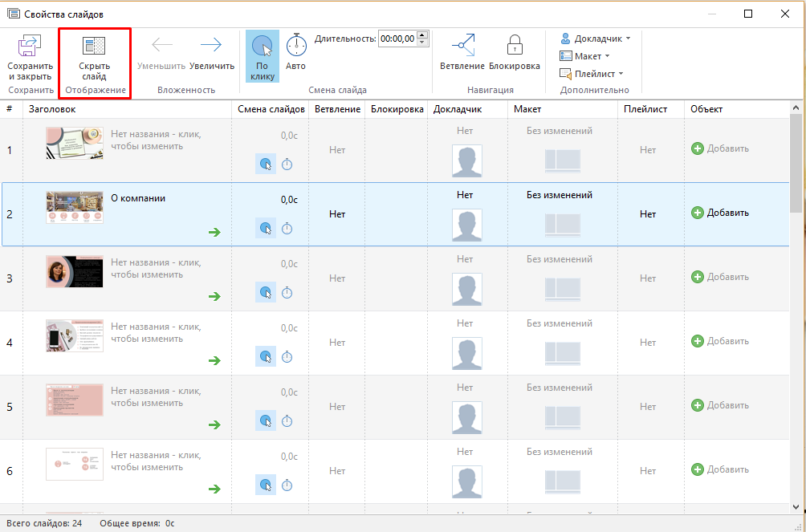806x532 pixels.
Task: Open Плейлист dropdown in ribbon
Action: (591, 74)
